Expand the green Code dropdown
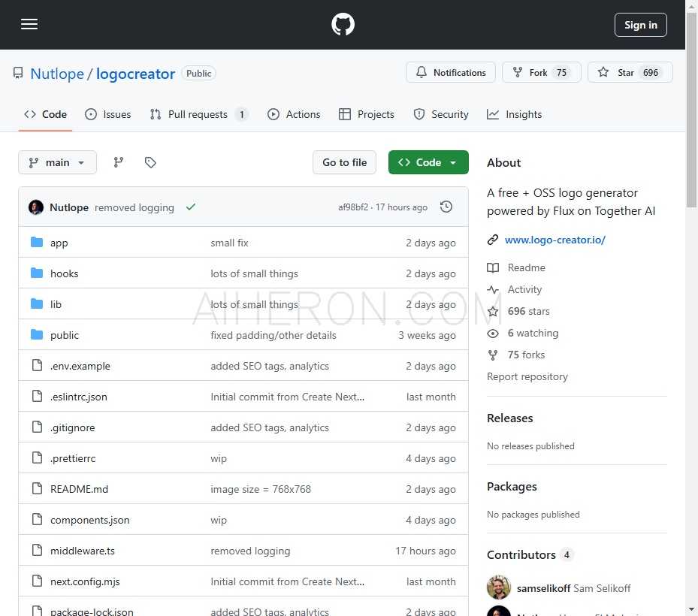Screen dimensions: 698x616 coord(428,162)
